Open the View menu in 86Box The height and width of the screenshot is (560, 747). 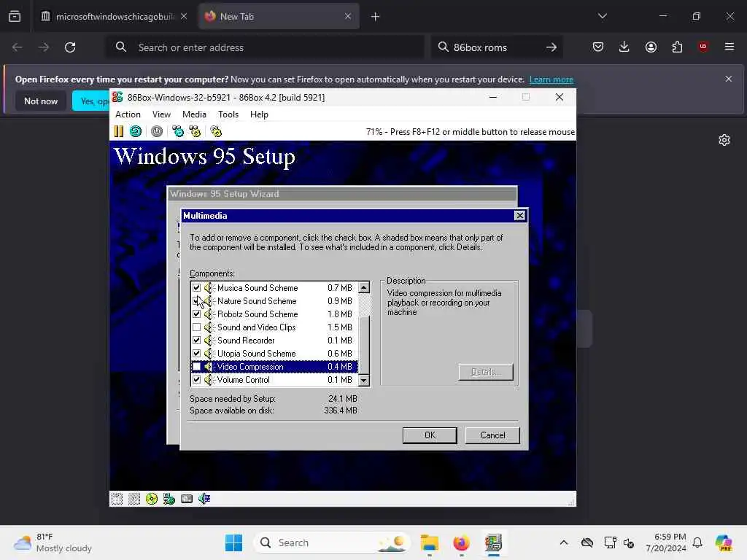[161, 114]
